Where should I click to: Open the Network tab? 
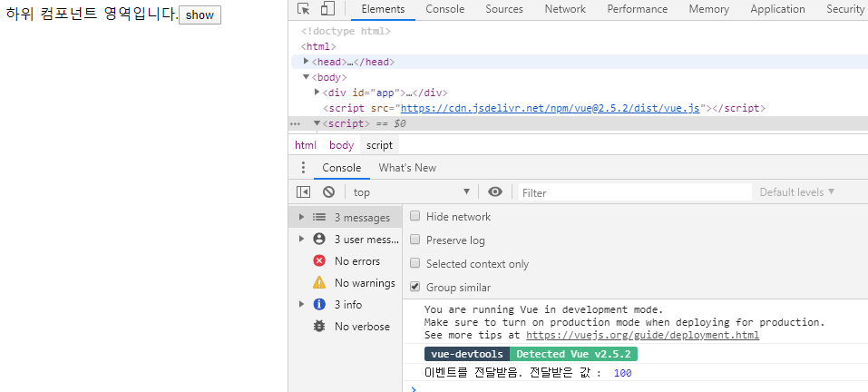[x=565, y=9]
